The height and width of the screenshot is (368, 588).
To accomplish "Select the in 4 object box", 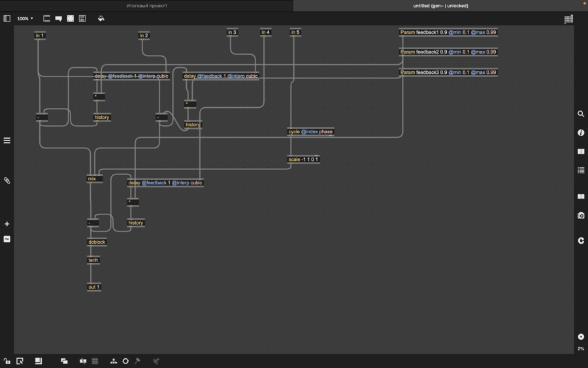I will point(265,32).
